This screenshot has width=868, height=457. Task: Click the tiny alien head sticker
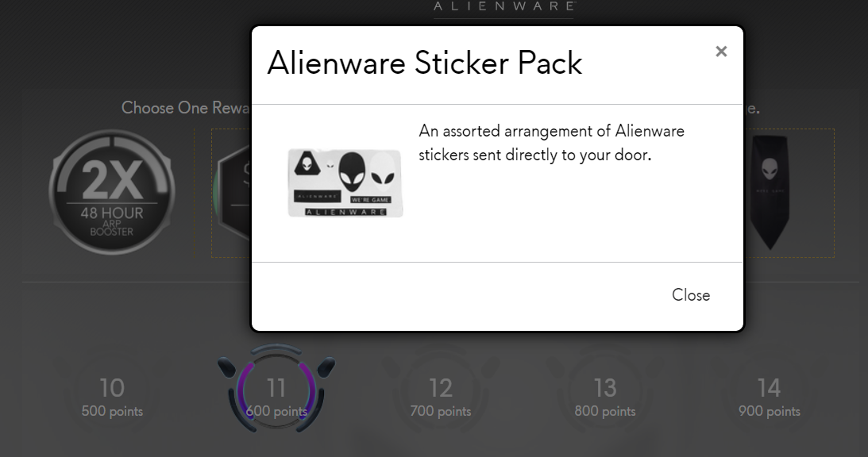pos(330,164)
